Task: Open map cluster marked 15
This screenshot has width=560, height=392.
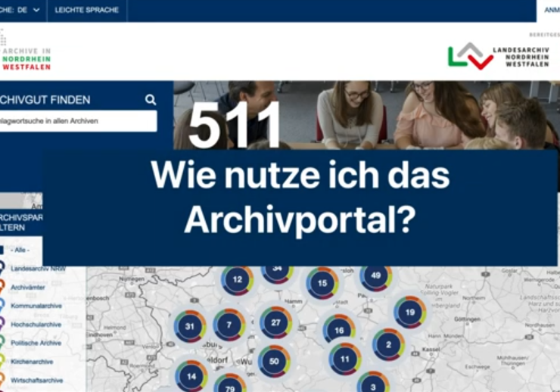Action: [322, 283]
